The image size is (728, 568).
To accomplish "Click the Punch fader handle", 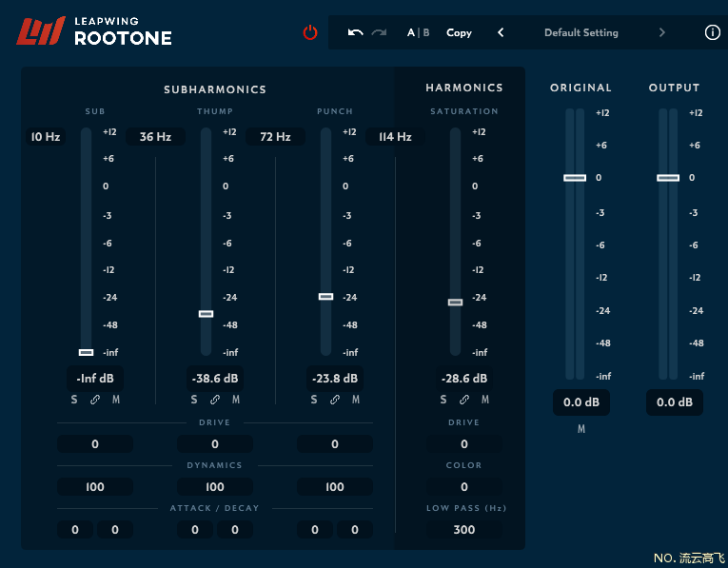I will [x=325, y=297].
